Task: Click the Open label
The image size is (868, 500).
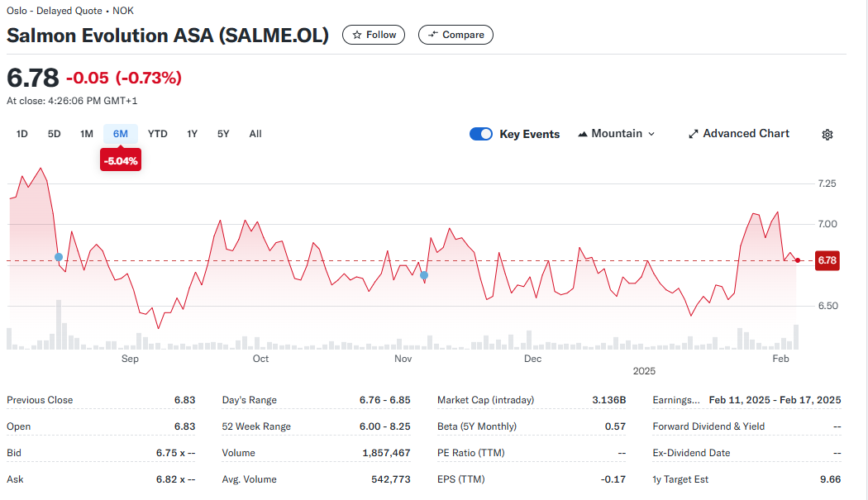Action: tap(18, 426)
